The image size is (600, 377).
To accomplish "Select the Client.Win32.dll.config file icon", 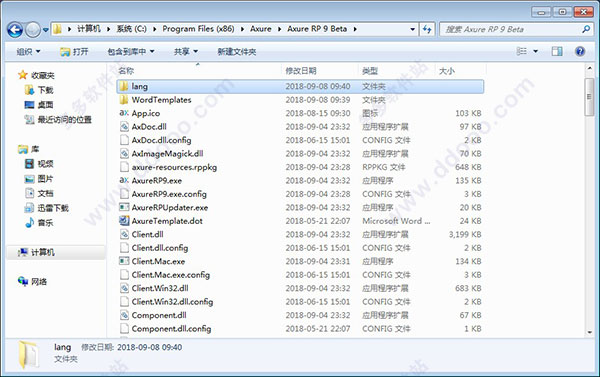I will point(124,302).
